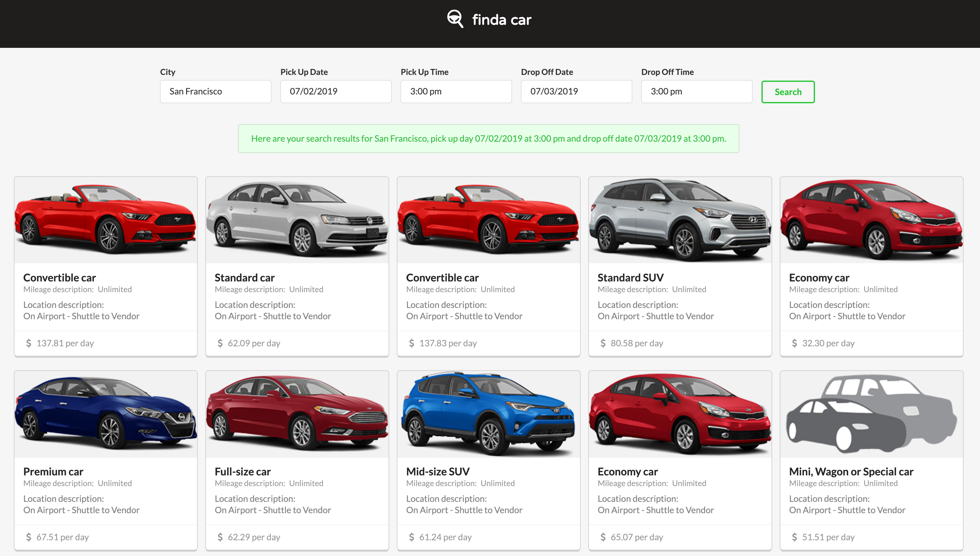Click the dollar icon beside 137.83 per day

tap(411, 343)
